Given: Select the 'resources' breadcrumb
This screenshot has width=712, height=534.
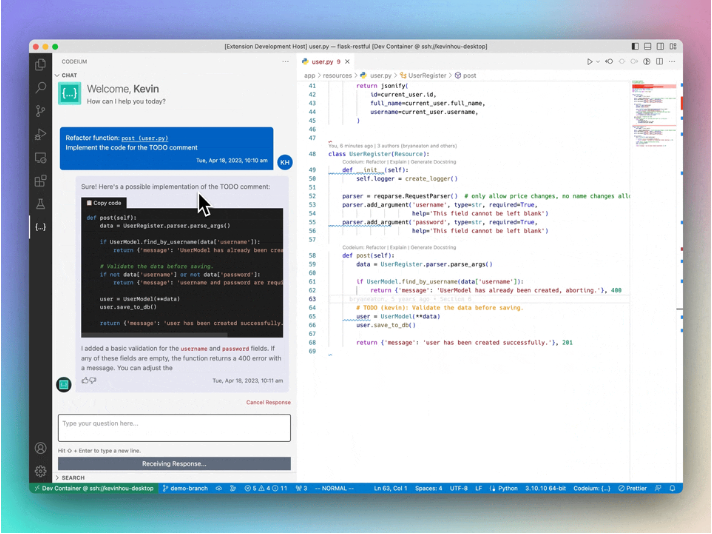Looking at the screenshot, I should pos(337,75).
